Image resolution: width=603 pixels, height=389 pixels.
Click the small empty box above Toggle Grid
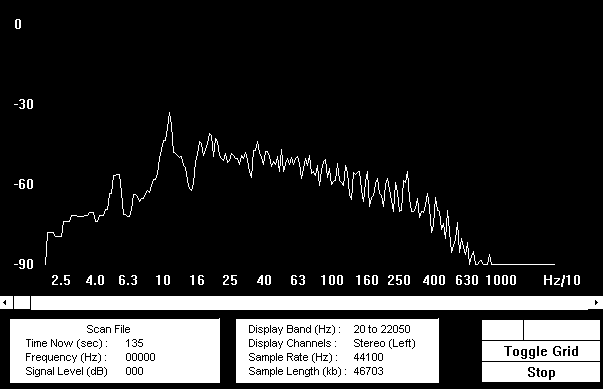[503, 330]
